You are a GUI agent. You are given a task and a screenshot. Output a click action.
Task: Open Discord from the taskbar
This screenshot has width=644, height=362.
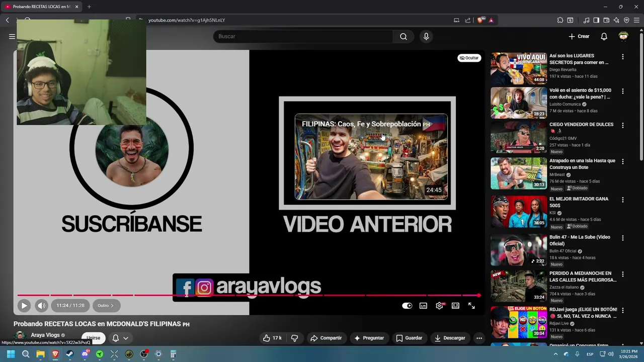tap(85, 354)
